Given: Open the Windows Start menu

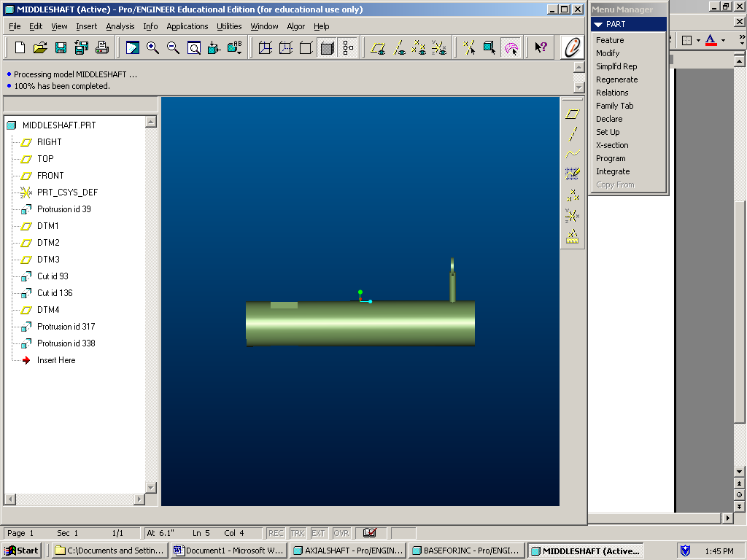Looking at the screenshot, I should coord(21,551).
